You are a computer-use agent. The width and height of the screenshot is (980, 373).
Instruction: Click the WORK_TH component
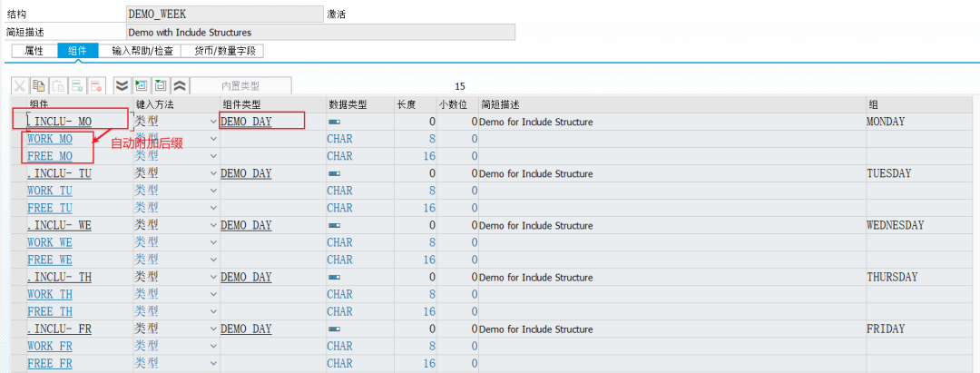50,294
